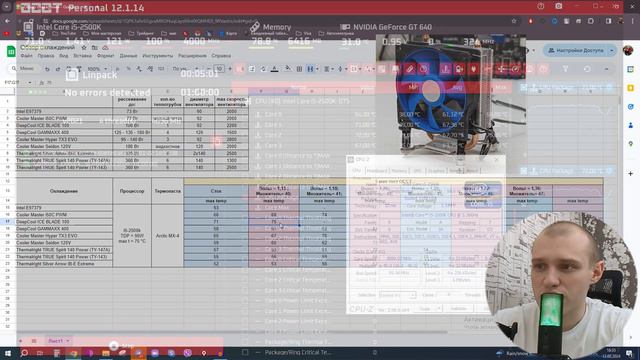The image size is (640, 360).
Task: Open Chrome from the taskbar
Action: 73,353
